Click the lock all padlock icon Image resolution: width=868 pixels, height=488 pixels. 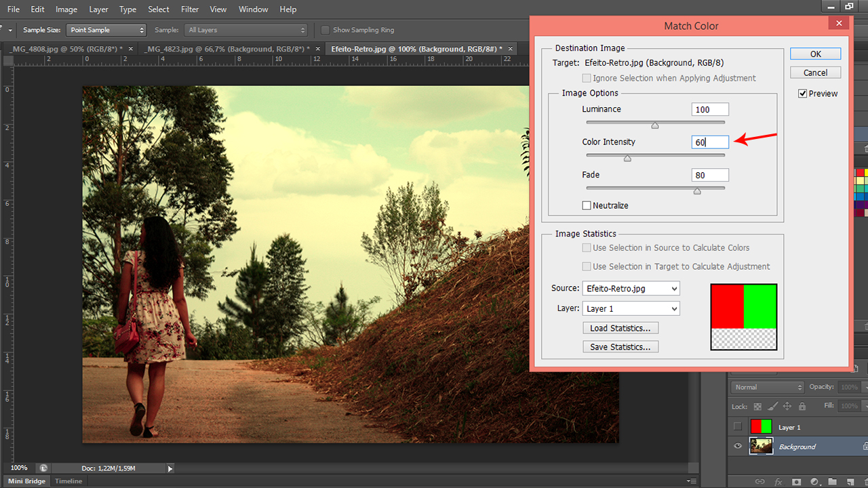pyautogui.click(x=802, y=407)
